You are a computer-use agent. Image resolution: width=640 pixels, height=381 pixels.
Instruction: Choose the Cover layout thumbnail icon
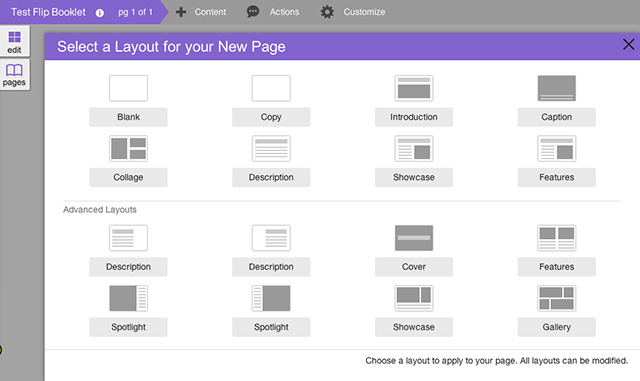[414, 238]
